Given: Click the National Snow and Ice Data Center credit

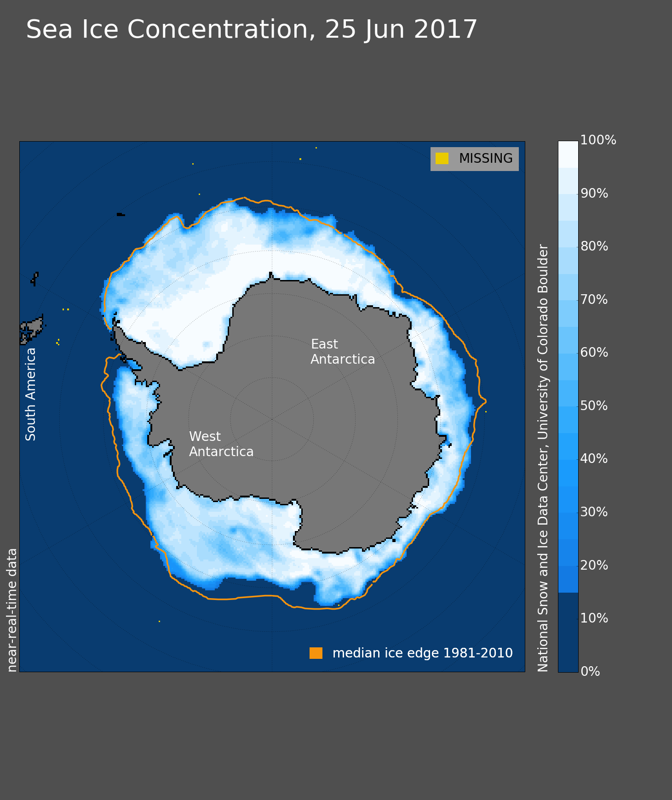Looking at the screenshot, I should [543, 457].
